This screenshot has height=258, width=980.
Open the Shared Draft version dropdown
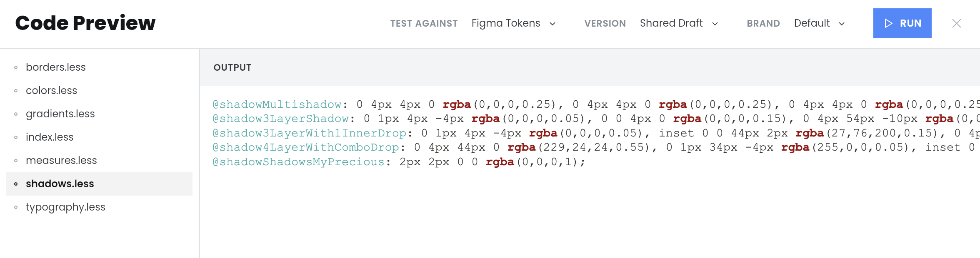coord(679,23)
